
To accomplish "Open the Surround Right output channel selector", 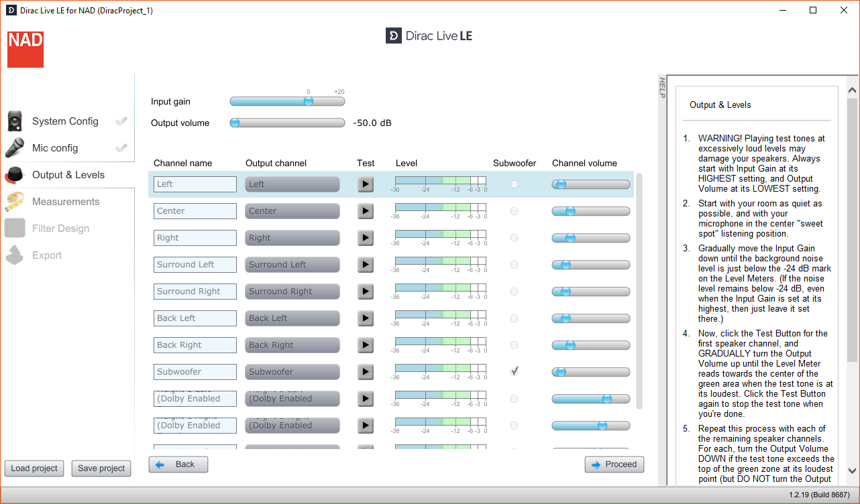I will [x=292, y=292].
